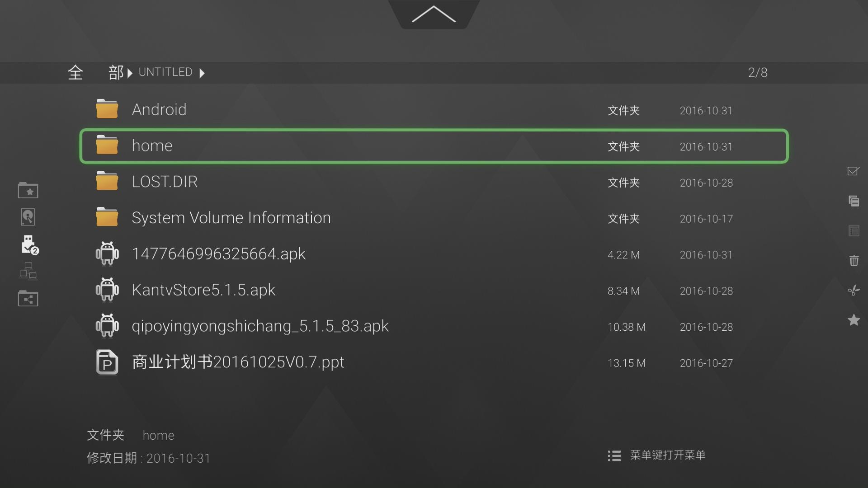Open the home folder
This screenshot has width=868, height=488.
[434, 146]
